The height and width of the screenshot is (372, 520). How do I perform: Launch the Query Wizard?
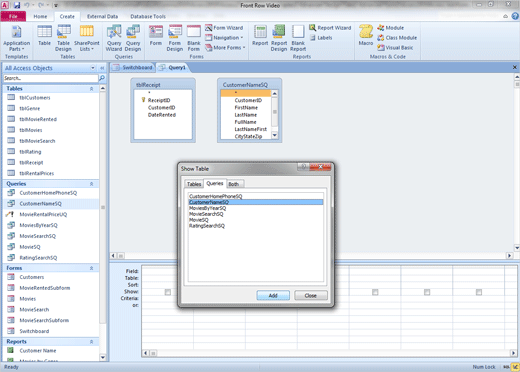(x=114, y=38)
